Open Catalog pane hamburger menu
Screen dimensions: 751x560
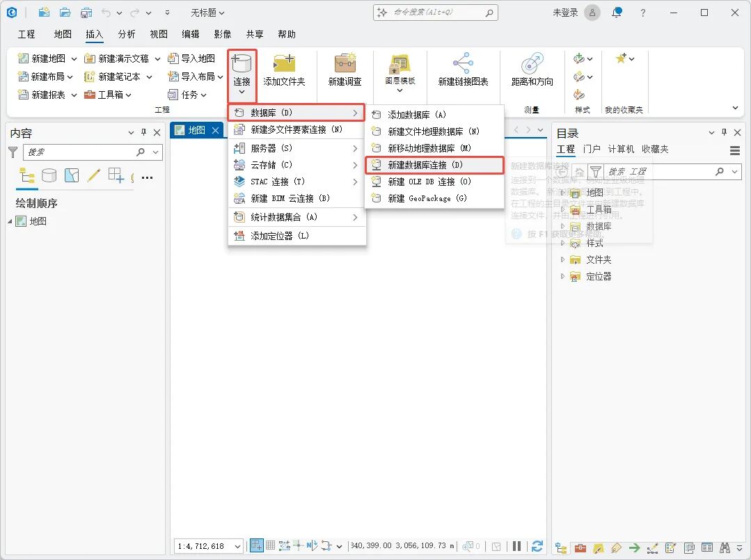pyautogui.click(x=735, y=151)
